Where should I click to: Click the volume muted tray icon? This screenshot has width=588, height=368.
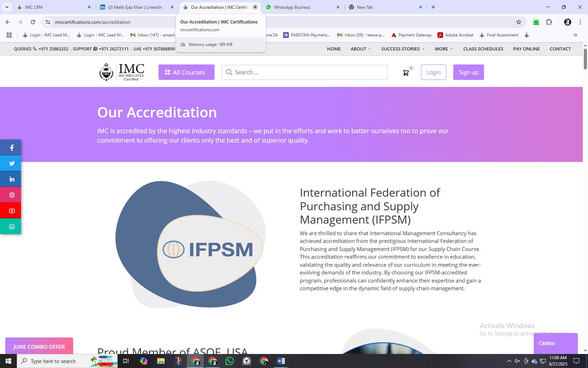pos(517,361)
